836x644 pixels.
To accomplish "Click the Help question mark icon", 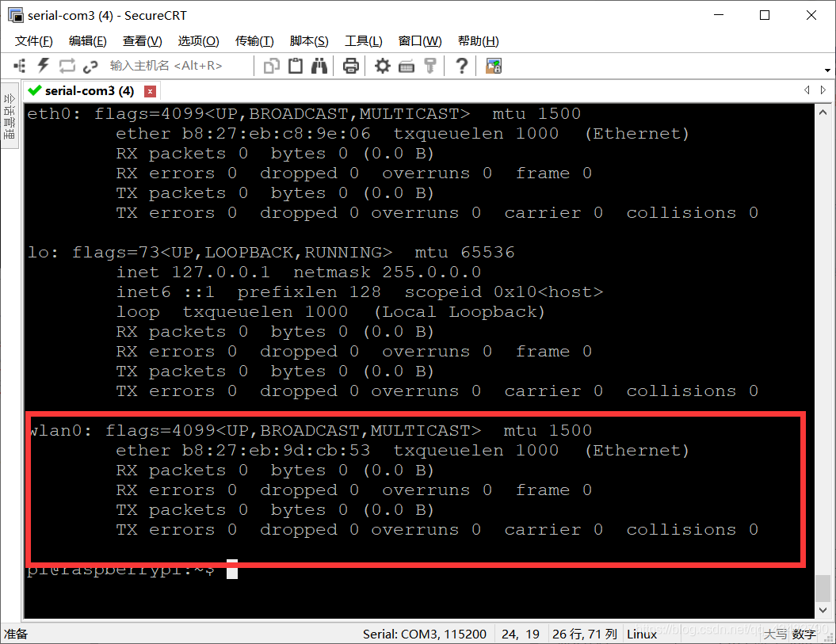I will (x=462, y=66).
